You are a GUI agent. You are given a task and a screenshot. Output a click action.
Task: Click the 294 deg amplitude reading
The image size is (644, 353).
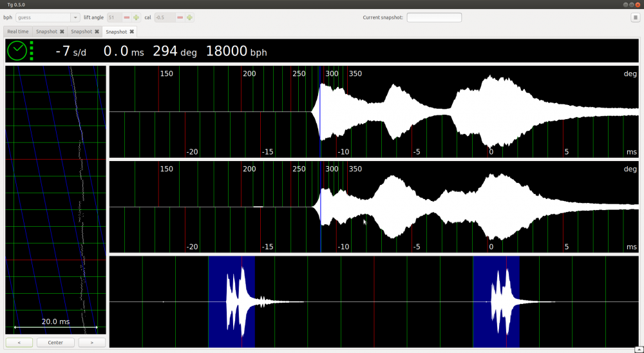(175, 52)
